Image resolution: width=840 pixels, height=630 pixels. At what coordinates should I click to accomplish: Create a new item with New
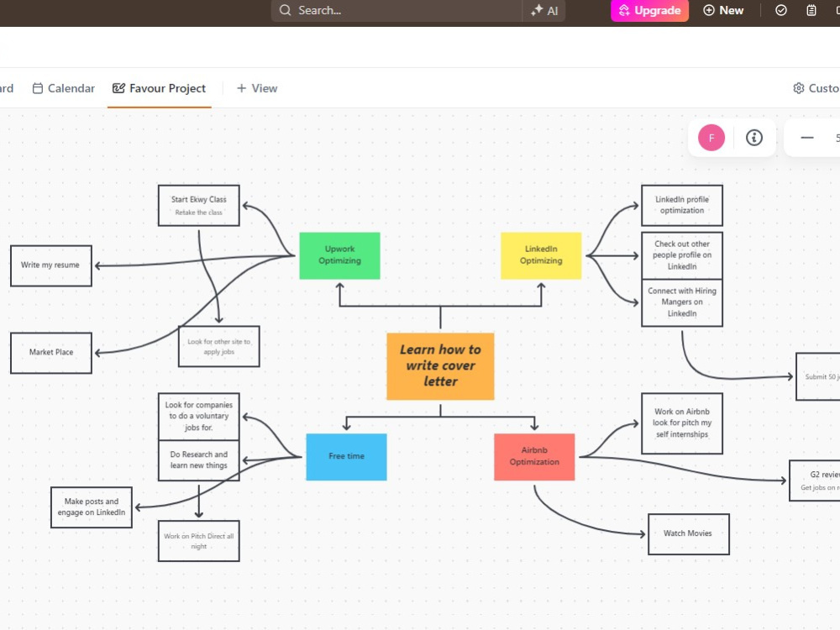point(723,10)
